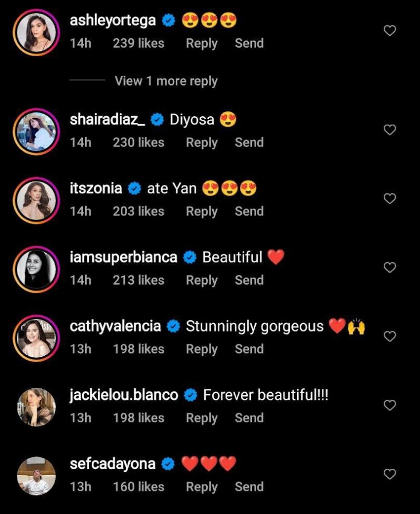The image size is (420, 514).
Task: Like sefcadayona's hearts comment
Action: 390,474
